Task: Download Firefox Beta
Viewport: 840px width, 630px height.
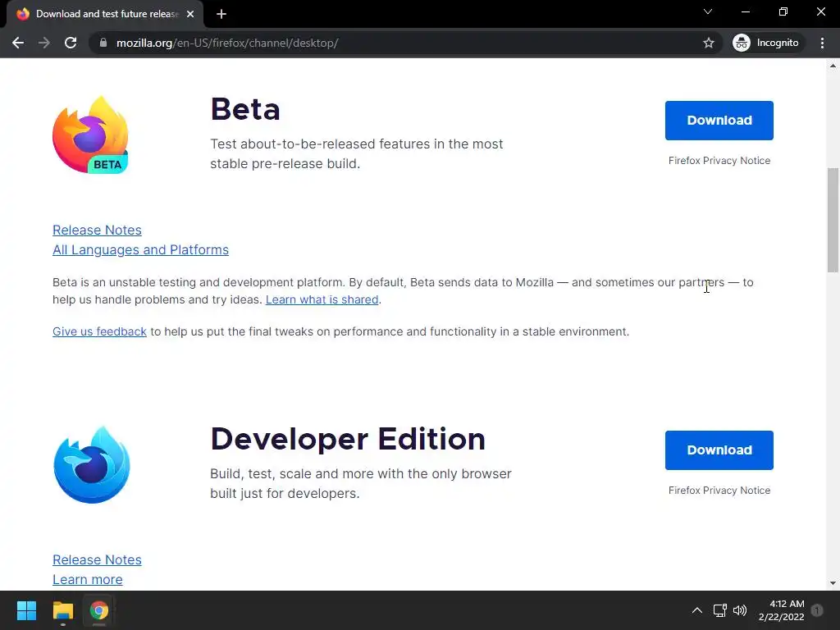Action: pos(719,121)
